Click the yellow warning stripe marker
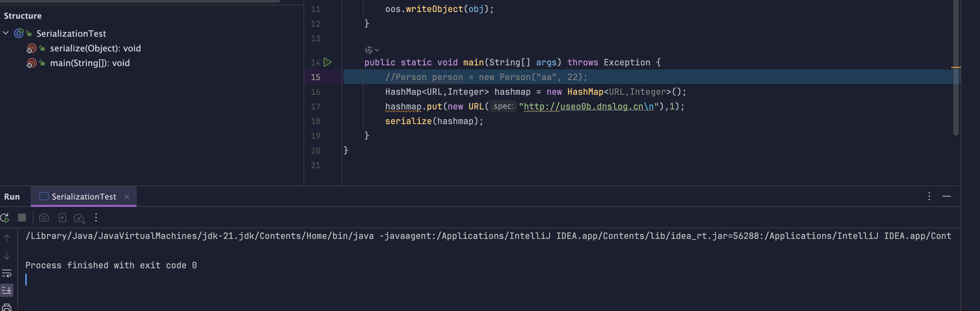The image size is (980, 311). point(956,67)
